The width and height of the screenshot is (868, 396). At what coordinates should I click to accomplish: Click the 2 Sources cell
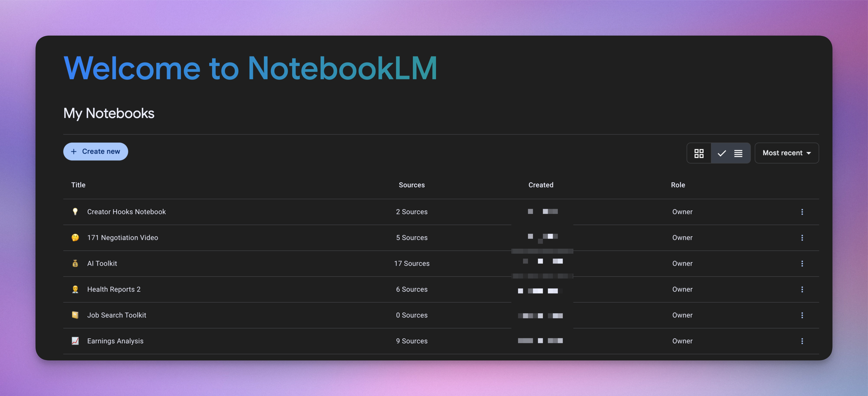pyautogui.click(x=412, y=212)
